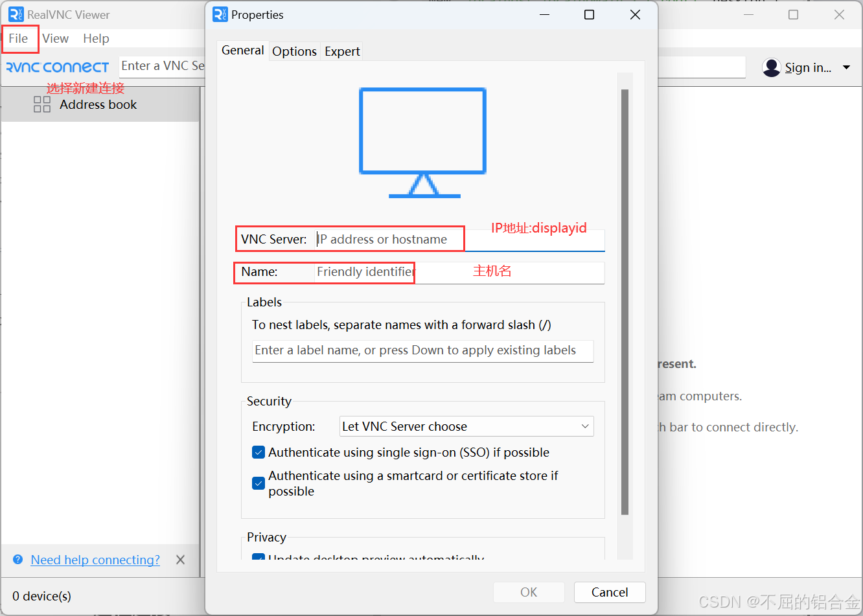Click the label name input field
Viewport: 863px width, 616px height.
click(423, 350)
